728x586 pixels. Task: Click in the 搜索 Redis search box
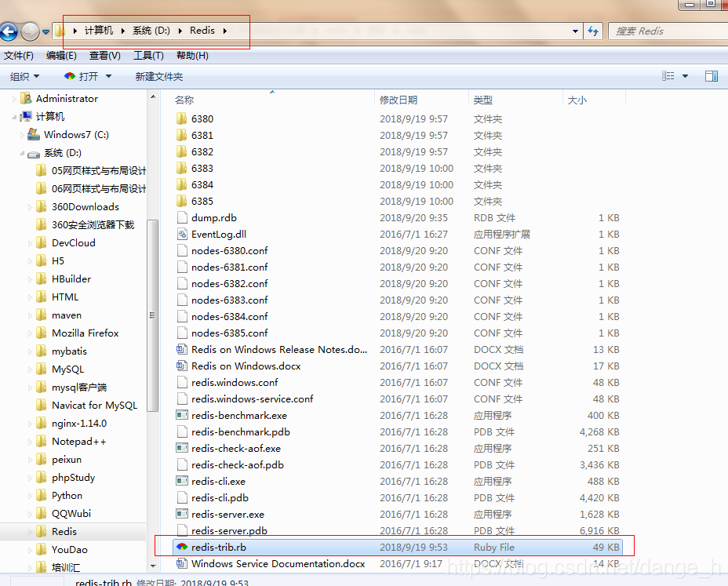coord(668,31)
